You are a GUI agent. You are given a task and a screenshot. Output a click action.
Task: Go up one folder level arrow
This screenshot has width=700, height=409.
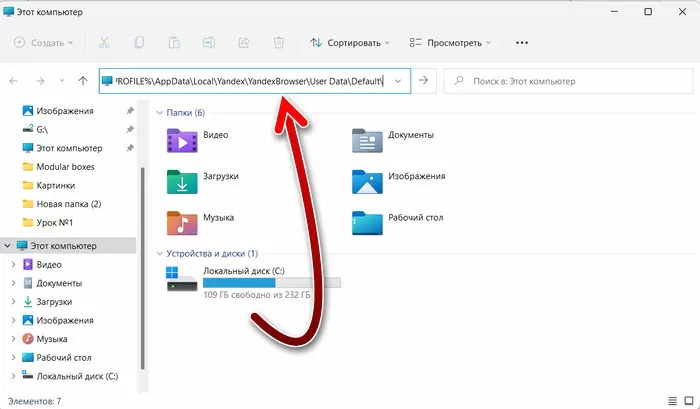82,81
